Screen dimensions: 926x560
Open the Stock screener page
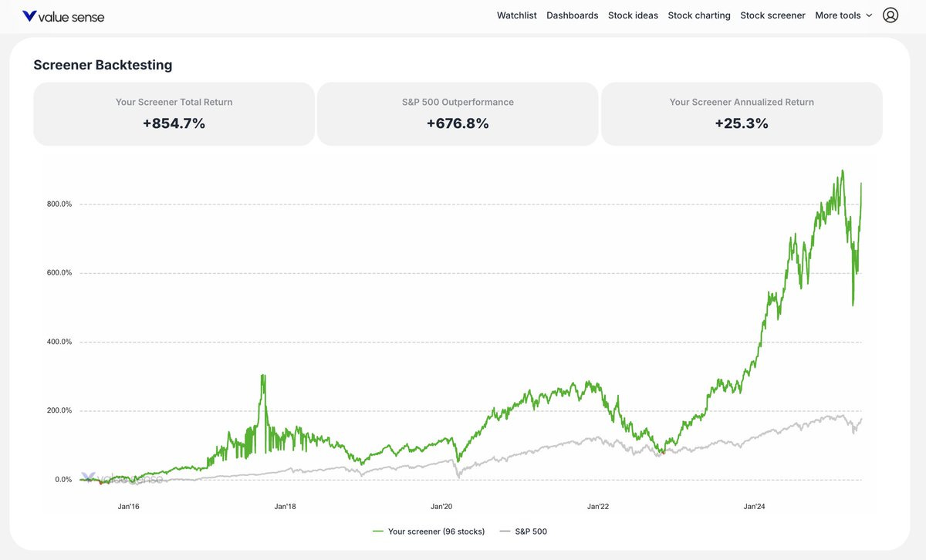tap(772, 15)
